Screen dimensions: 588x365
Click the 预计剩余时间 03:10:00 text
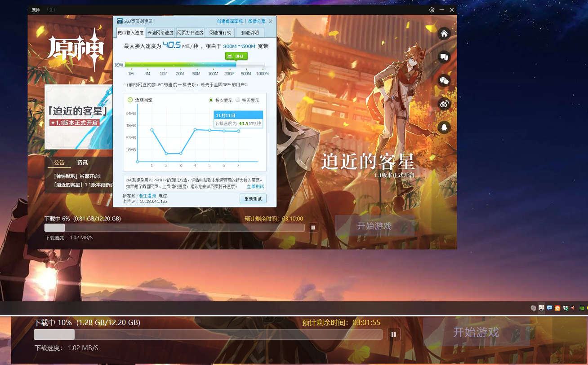(274, 219)
